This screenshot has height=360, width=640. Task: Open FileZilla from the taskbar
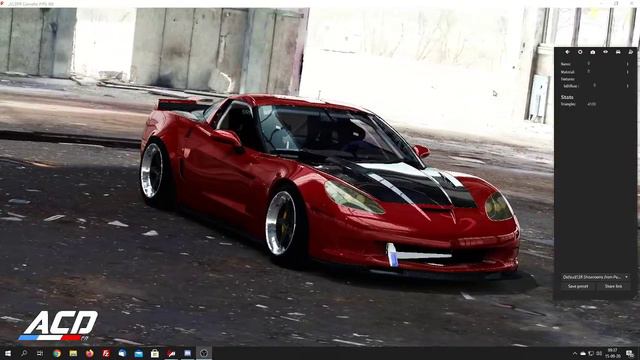click(106, 353)
